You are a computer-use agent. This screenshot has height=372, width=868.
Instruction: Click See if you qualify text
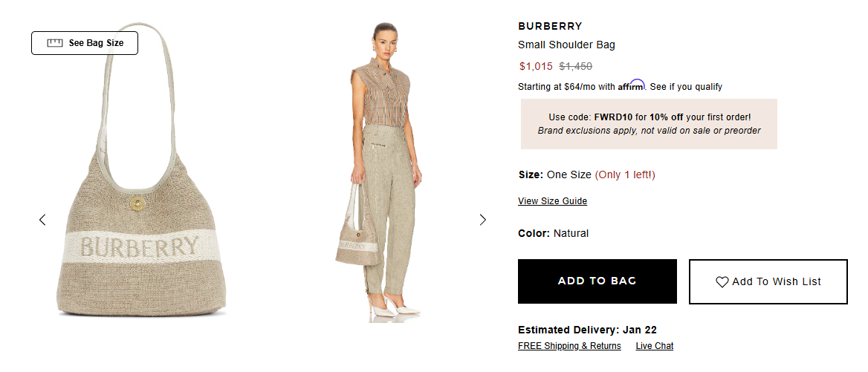(x=686, y=87)
